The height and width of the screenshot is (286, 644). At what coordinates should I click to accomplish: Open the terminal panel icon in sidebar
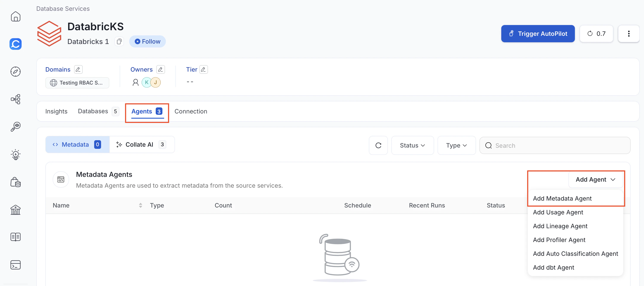click(x=16, y=265)
